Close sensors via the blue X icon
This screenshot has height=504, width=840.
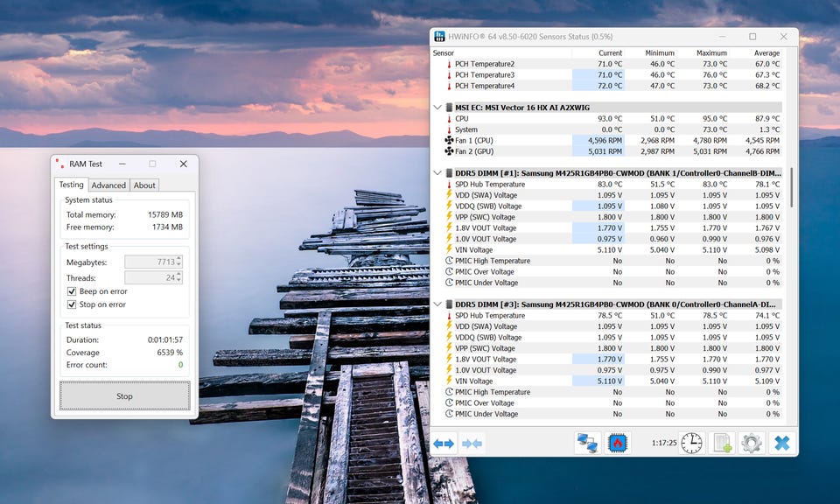click(x=782, y=444)
